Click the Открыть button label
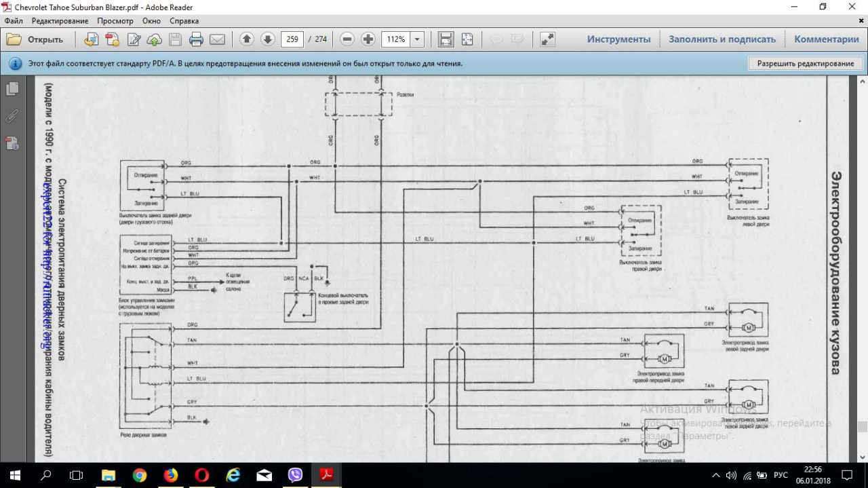Viewport: 868px width, 488px height. click(45, 39)
